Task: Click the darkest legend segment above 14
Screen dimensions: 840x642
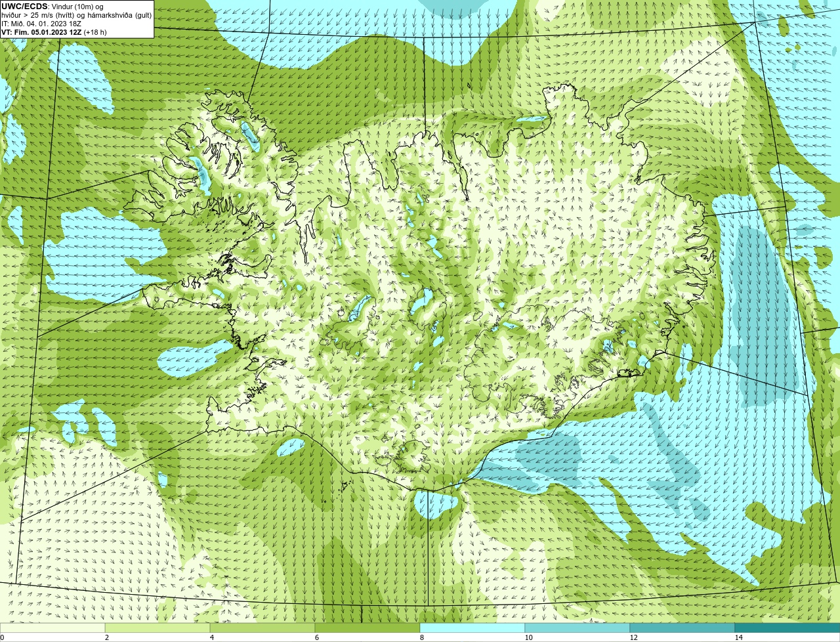Action: pyautogui.click(x=787, y=628)
